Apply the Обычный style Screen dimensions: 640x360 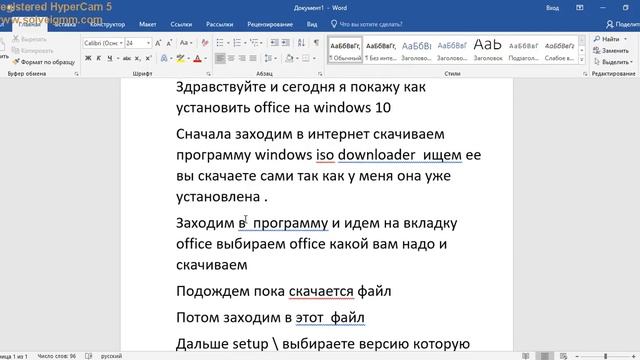345,51
